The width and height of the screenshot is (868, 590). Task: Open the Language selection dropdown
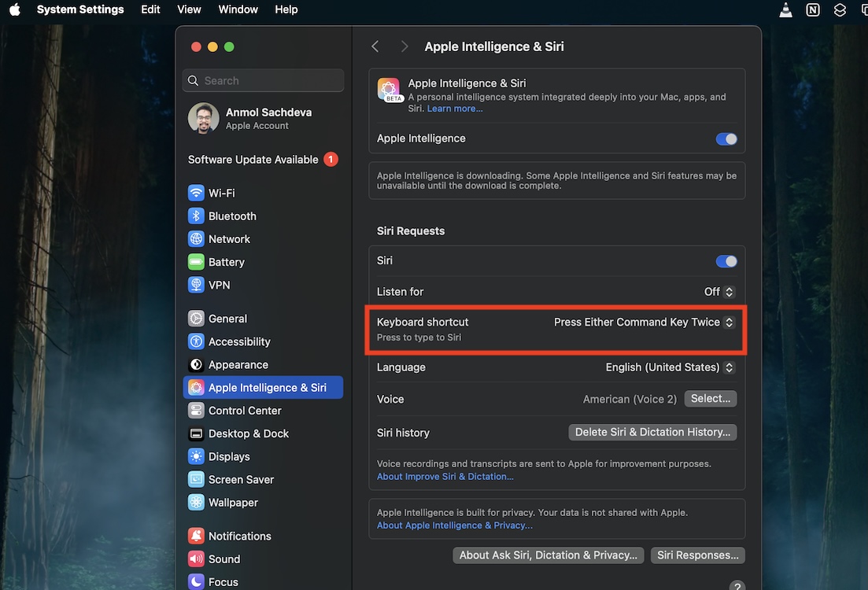(669, 367)
